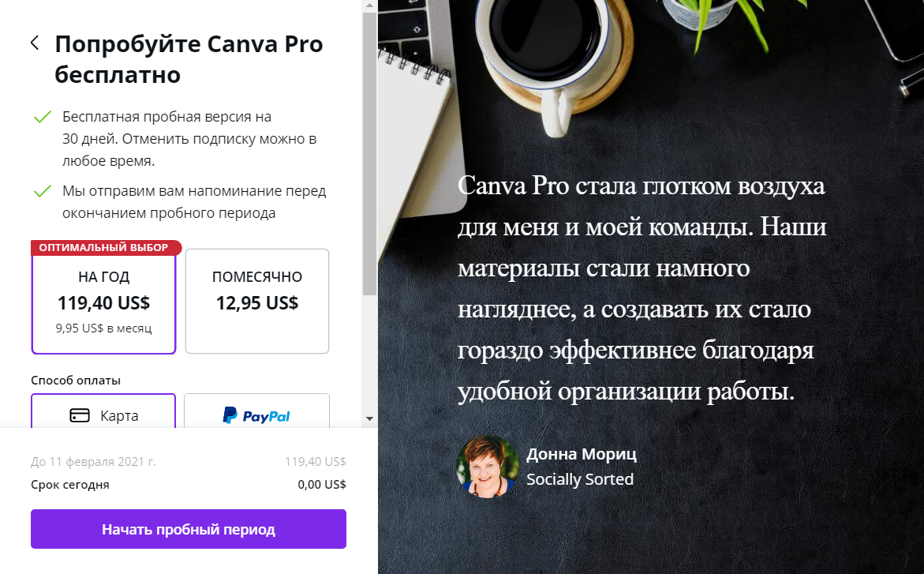Click the Socially Sorted label
Image resolution: width=924 pixels, height=574 pixels.
(580, 479)
